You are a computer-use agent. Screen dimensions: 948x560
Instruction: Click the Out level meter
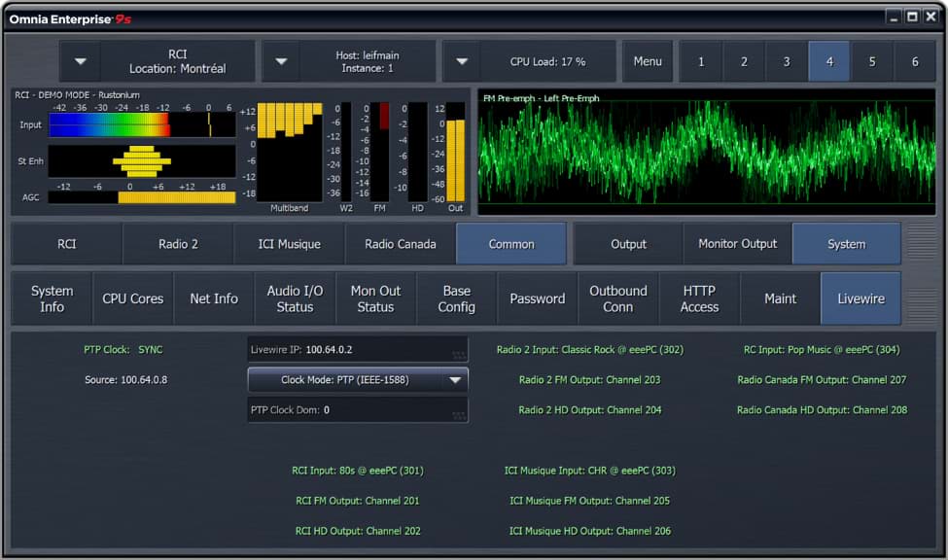point(455,152)
